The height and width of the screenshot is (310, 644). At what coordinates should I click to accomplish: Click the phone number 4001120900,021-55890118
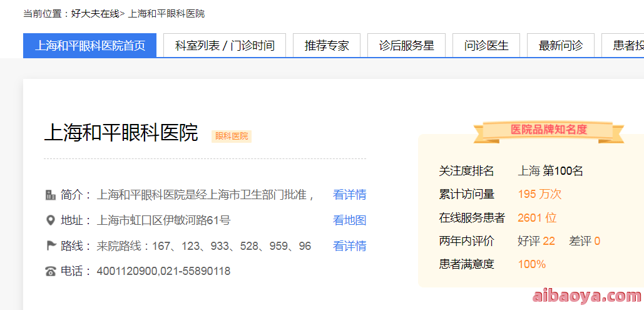coord(163,271)
